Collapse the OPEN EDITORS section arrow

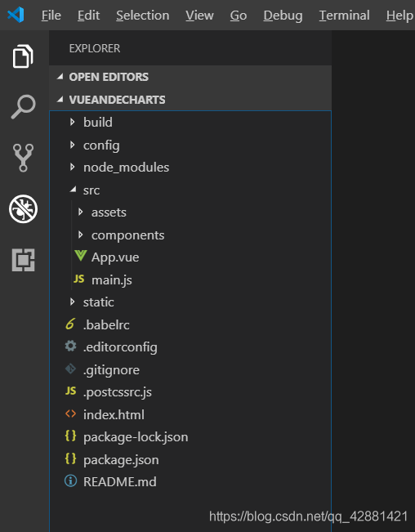[x=60, y=77]
